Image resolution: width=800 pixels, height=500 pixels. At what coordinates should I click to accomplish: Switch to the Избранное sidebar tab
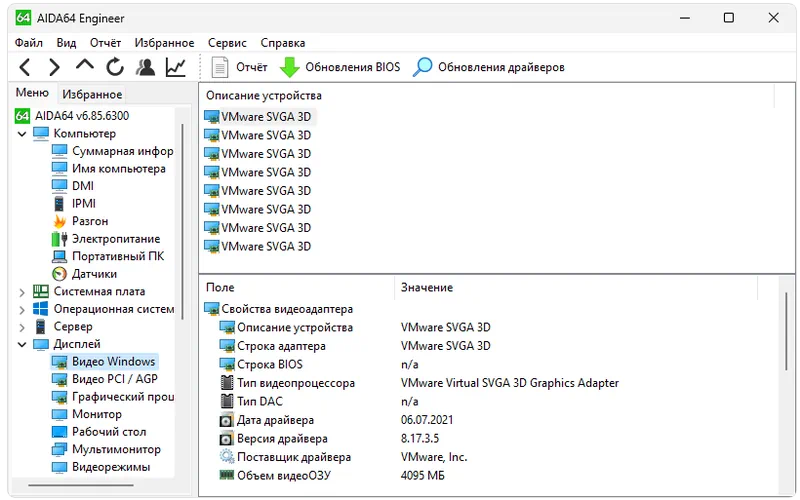coord(92,94)
